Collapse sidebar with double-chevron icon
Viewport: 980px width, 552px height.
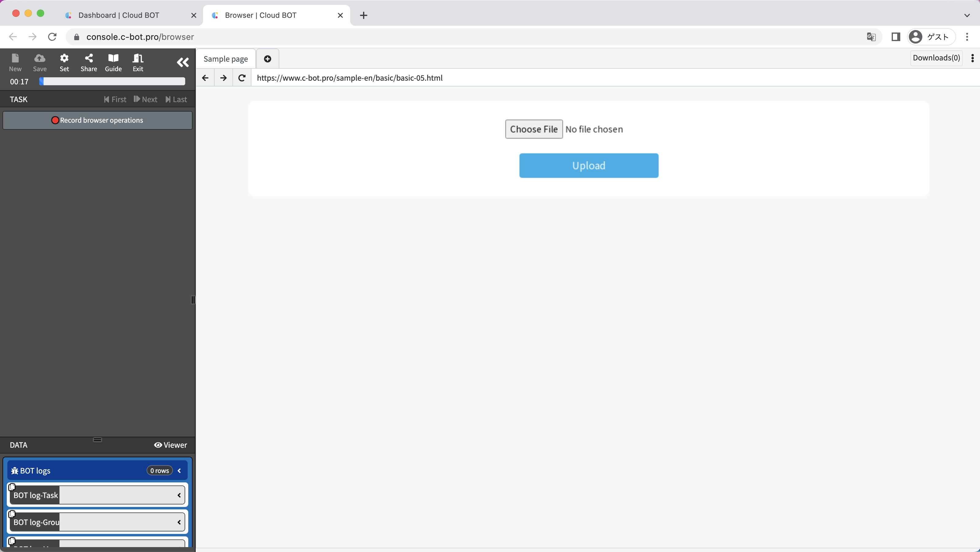click(183, 62)
